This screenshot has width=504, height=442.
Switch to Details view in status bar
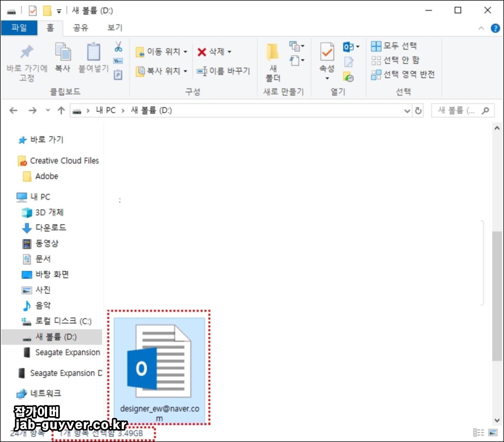coord(479,432)
